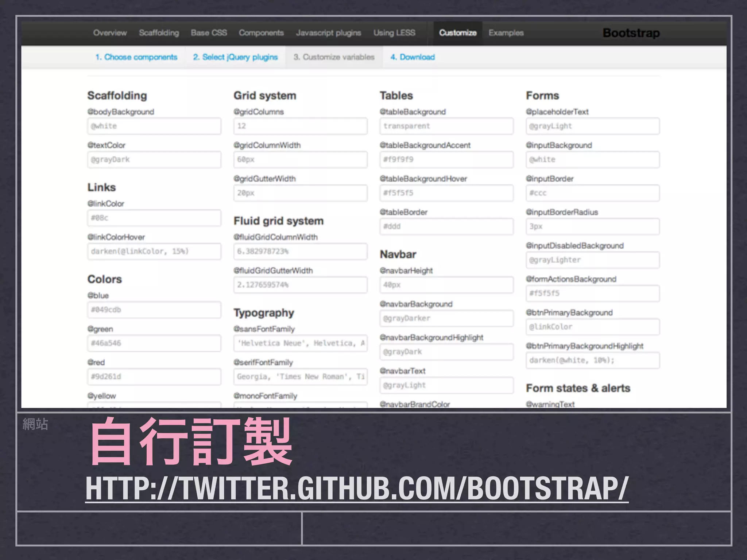Image resolution: width=747 pixels, height=560 pixels.
Task: Focus the @inputDisabledBackground input
Action: [x=593, y=260]
